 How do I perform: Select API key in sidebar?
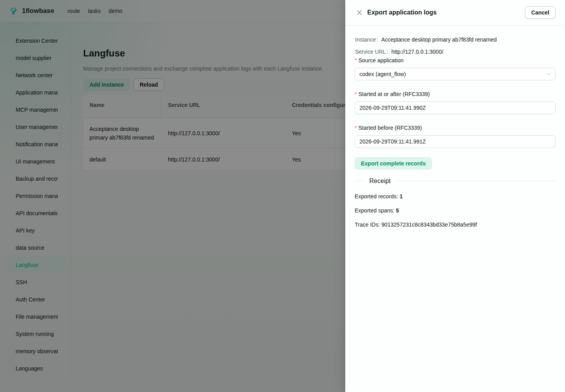(35, 230)
